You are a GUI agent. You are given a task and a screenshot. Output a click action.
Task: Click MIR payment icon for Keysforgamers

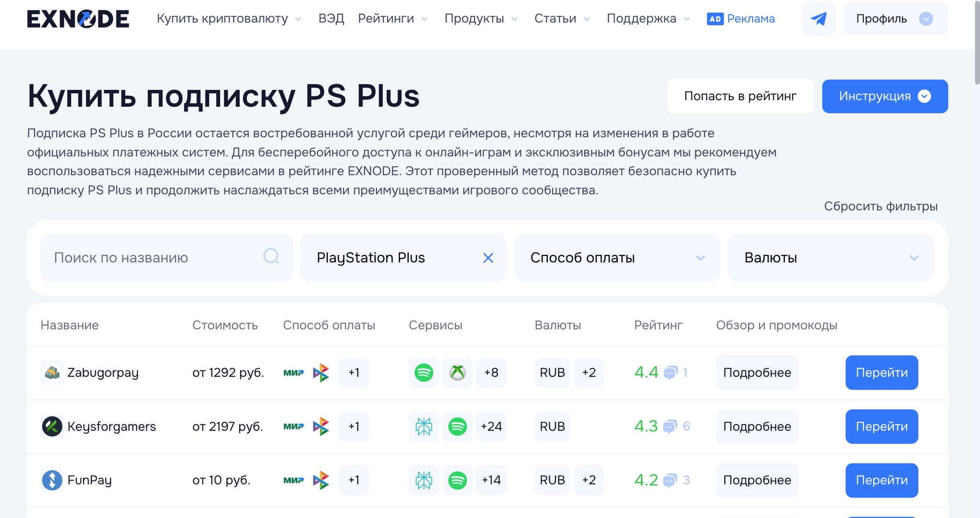point(293,426)
